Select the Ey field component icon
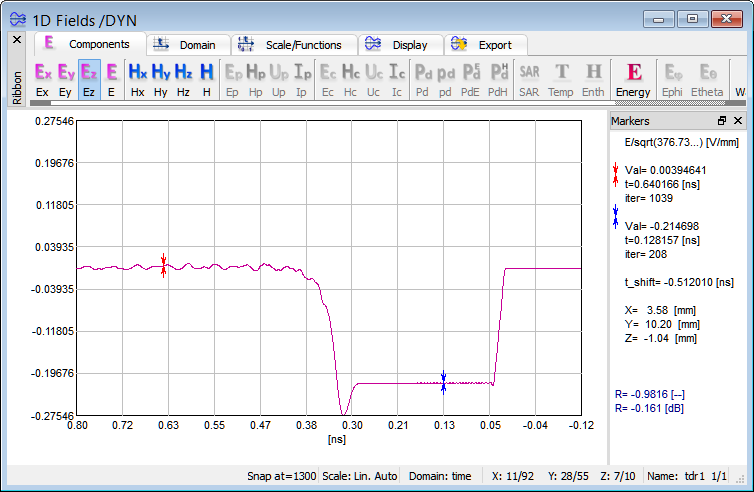 point(66,79)
